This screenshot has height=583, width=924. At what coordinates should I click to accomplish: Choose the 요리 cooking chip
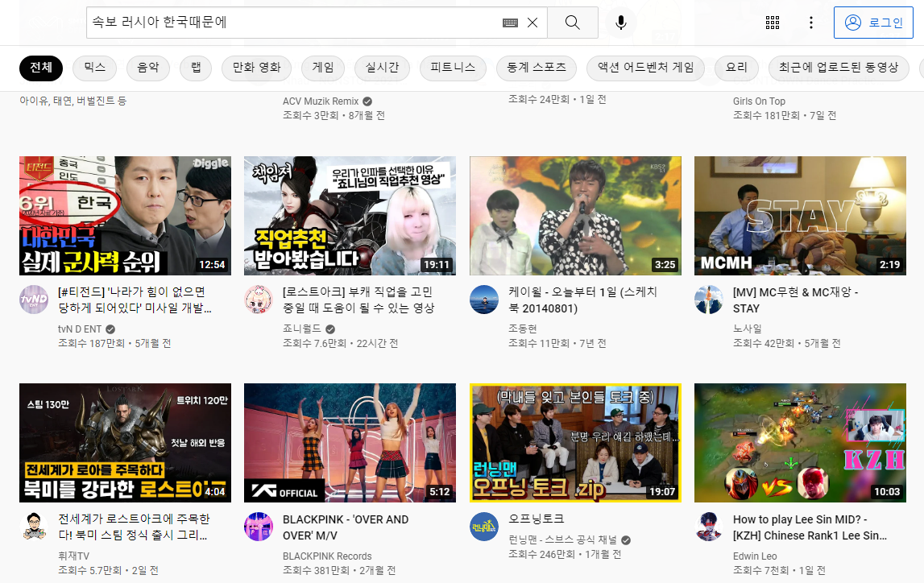pos(736,68)
